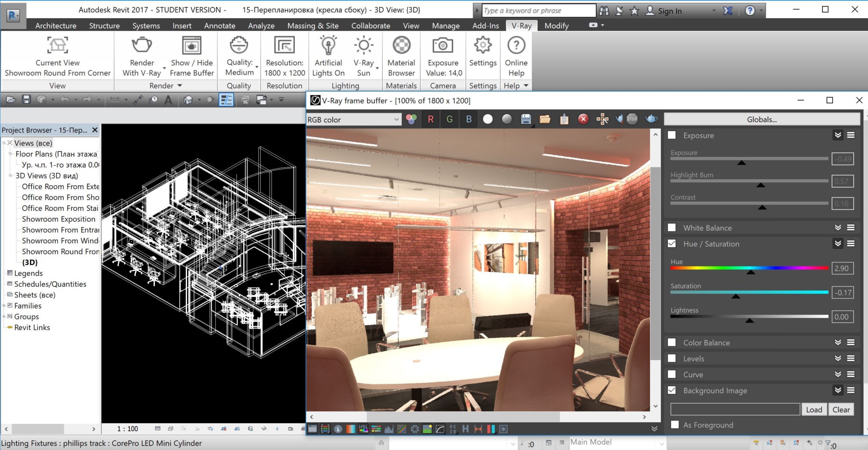This screenshot has height=450, width=868.
Task: Switch to the Annotate ribbon tab
Action: tap(220, 26)
